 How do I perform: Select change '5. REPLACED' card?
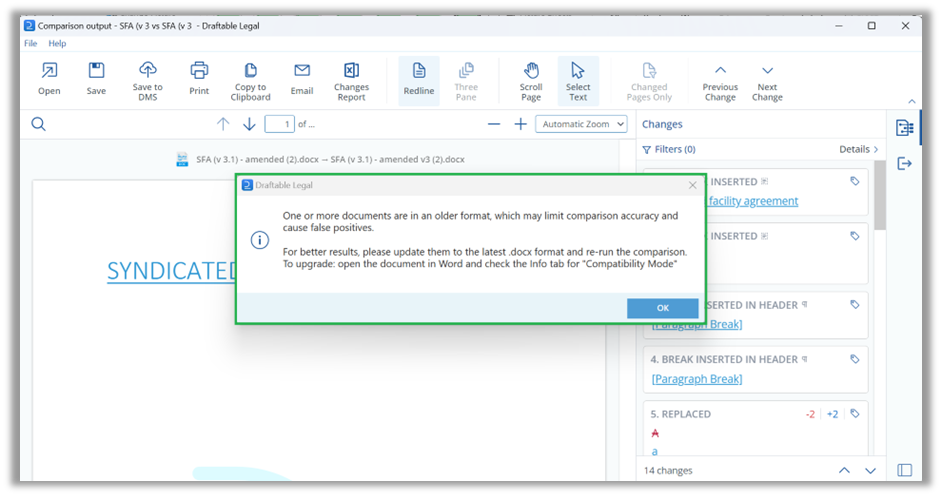(755, 428)
